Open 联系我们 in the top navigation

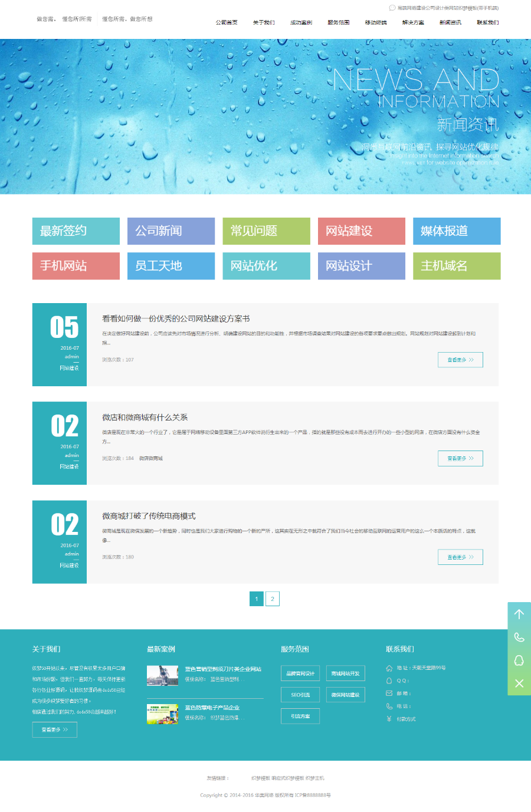click(x=488, y=22)
